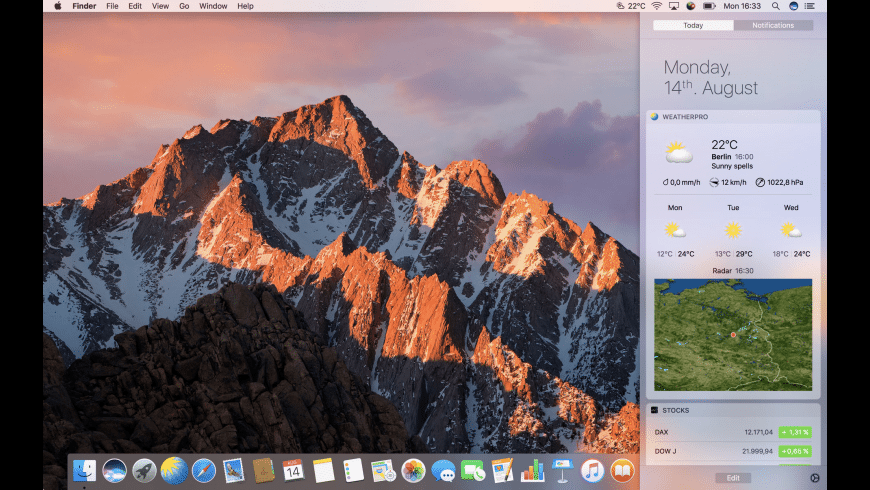The height and width of the screenshot is (490, 870).
Task: Toggle DAX percentage change badge
Action: (x=797, y=432)
